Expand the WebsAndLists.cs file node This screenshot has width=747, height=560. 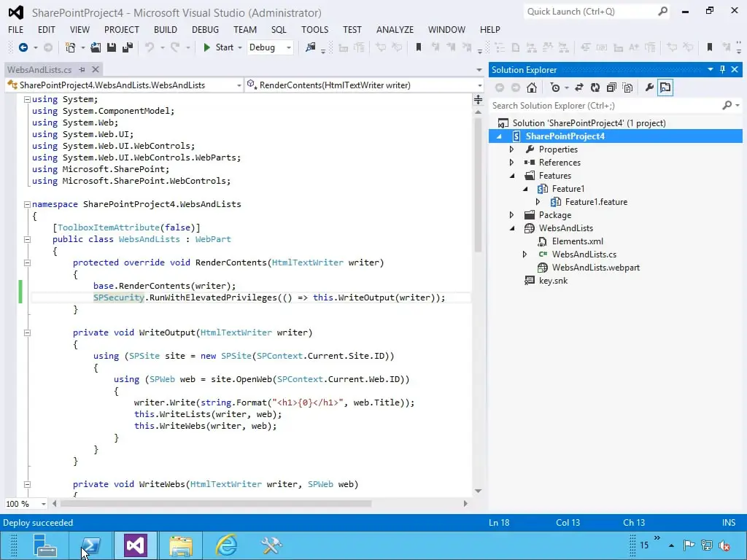click(x=525, y=254)
